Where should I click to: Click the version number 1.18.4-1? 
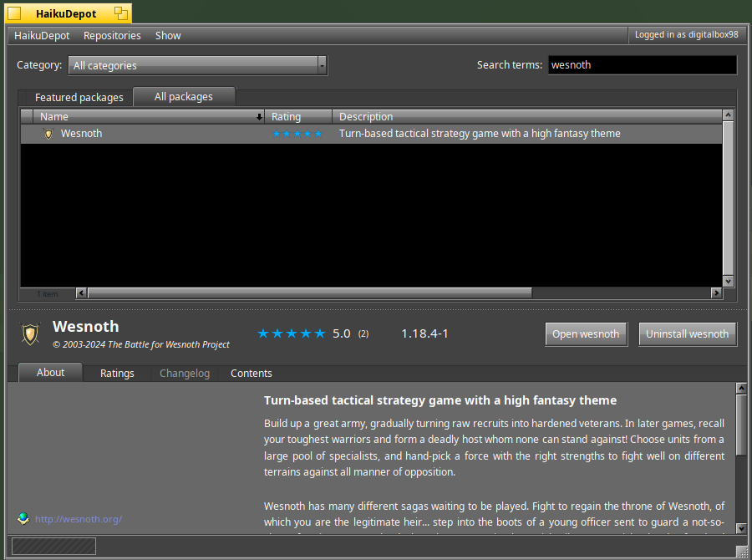tap(424, 333)
